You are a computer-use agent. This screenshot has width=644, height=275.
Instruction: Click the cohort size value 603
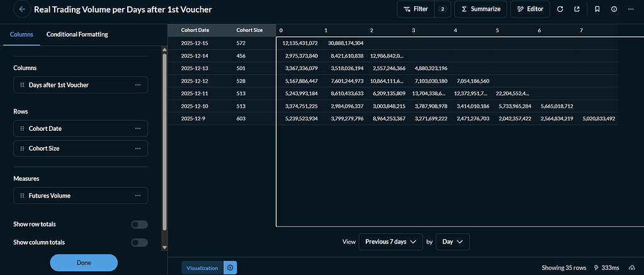tap(241, 118)
